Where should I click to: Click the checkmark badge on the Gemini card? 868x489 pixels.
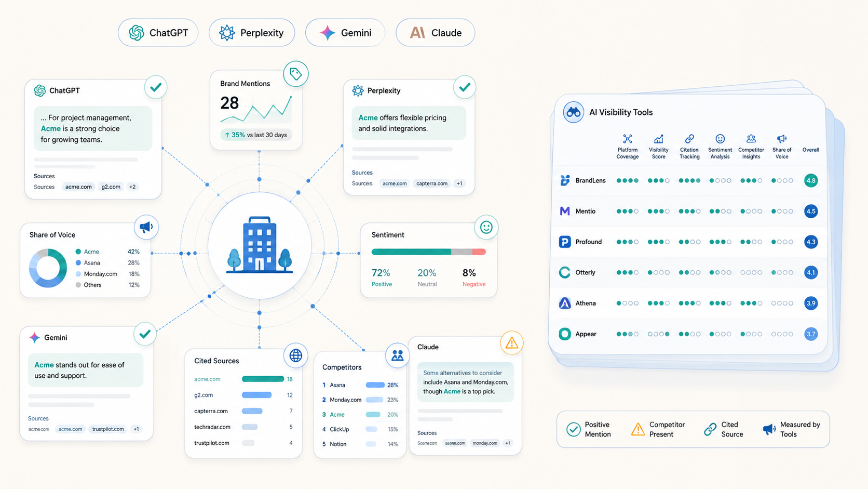click(x=145, y=334)
